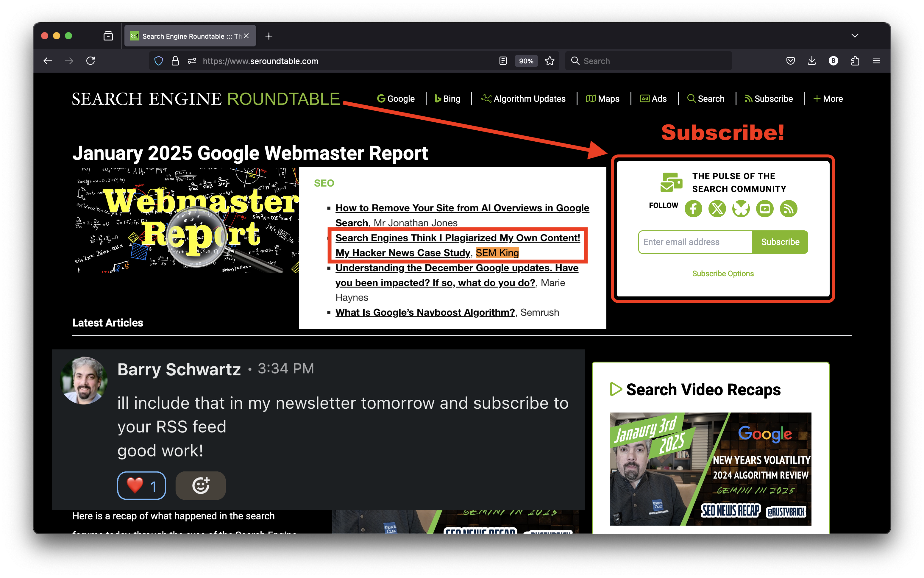This screenshot has width=924, height=578.
Task: Follow on Facebook icon
Action: click(x=693, y=209)
